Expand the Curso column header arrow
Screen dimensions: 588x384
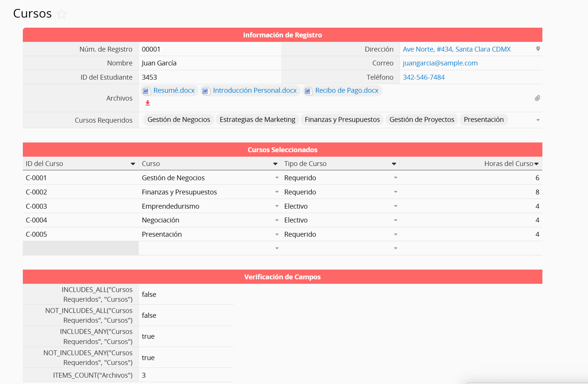[275, 164]
